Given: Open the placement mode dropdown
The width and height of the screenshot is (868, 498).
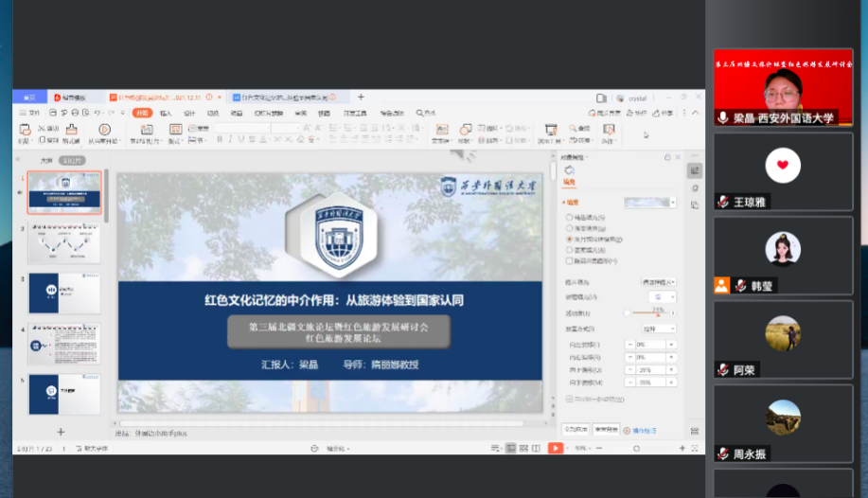Looking at the screenshot, I should tap(659, 329).
